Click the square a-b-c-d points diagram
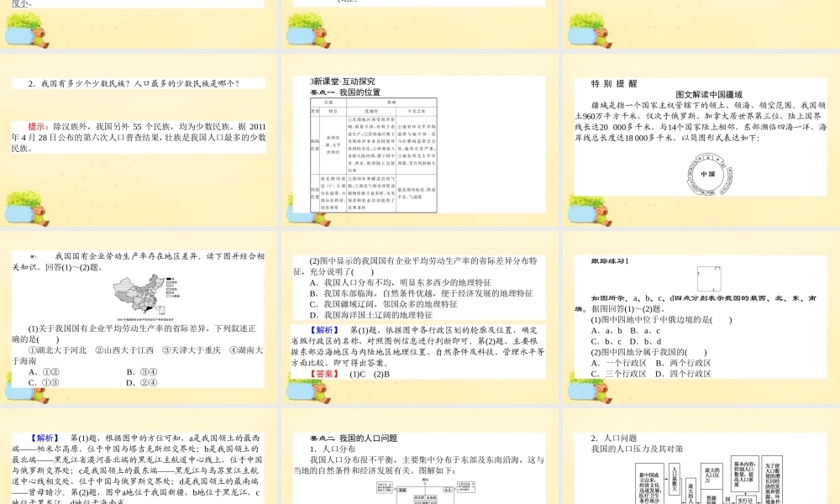This screenshot has width=840, height=504. (x=709, y=279)
